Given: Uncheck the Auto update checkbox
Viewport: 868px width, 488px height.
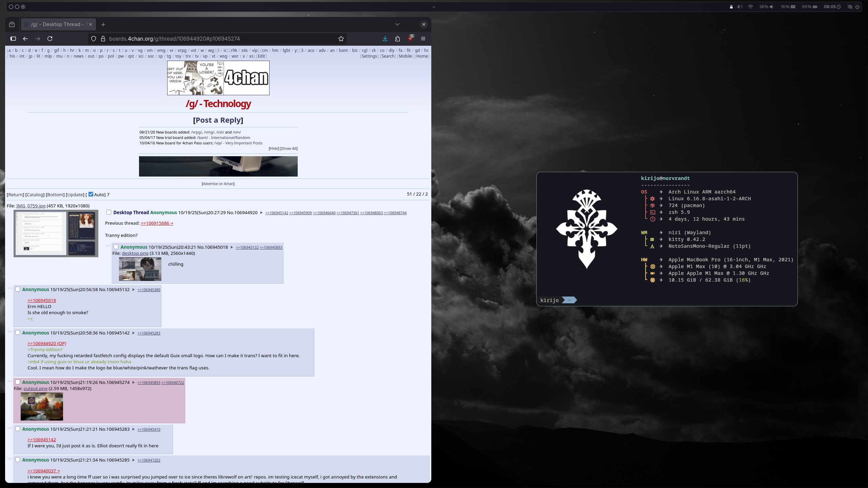Looking at the screenshot, I should click(x=91, y=194).
